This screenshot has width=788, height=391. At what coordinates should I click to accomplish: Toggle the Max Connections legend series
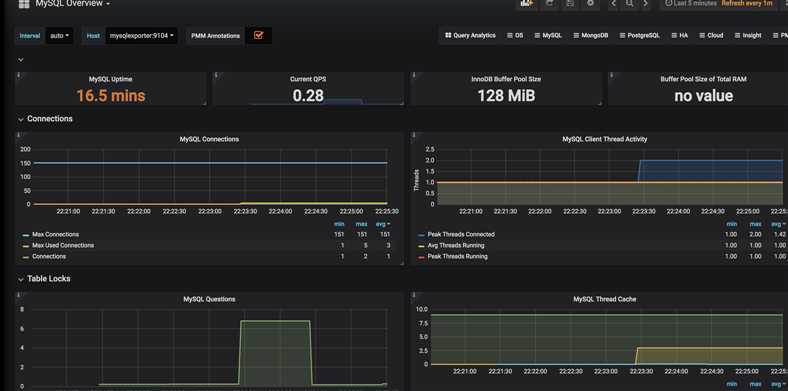coord(55,235)
